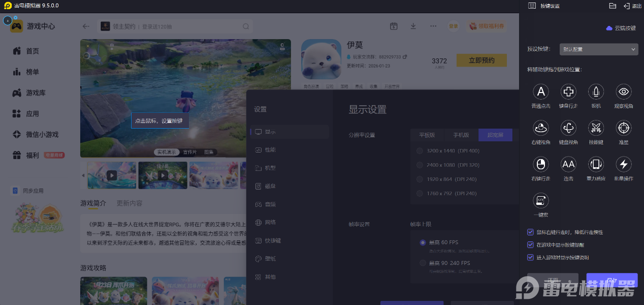This screenshot has width=644, height=305.
Task: Click 退出 to exit key settings
Action: coord(632,6)
